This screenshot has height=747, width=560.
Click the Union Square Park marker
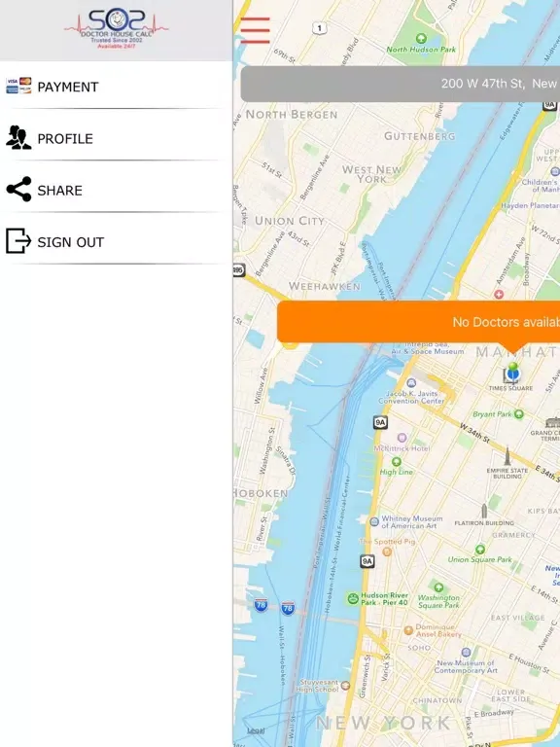[x=480, y=550]
